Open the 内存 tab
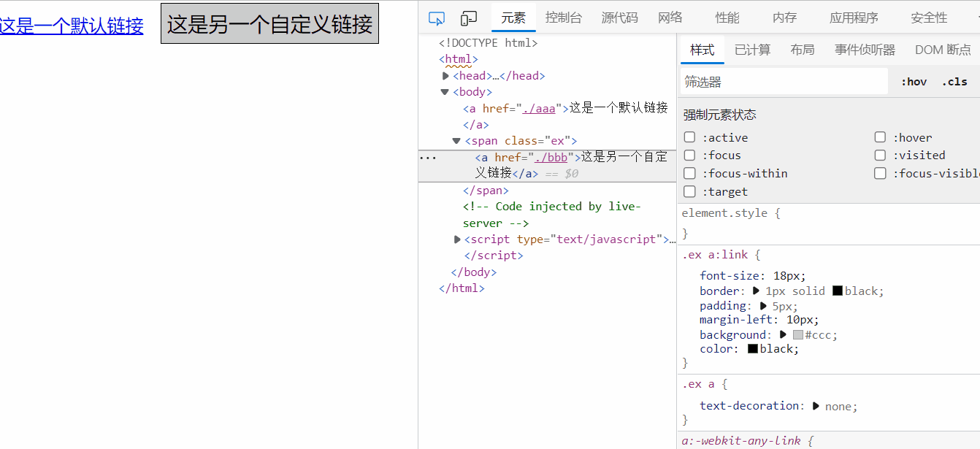This screenshot has height=449, width=980. [x=784, y=18]
